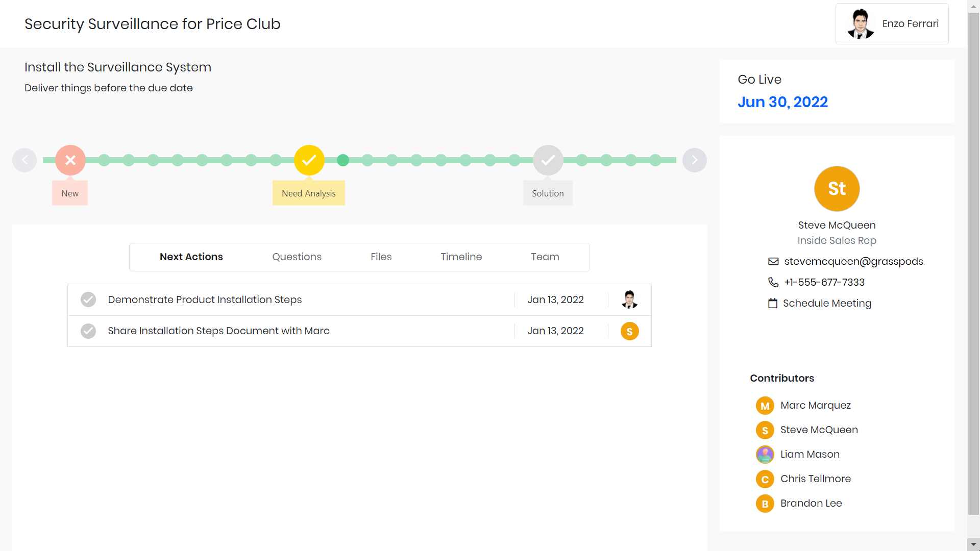Advance the timeline with the right chevron arrow
980x551 pixels.
coord(695,160)
